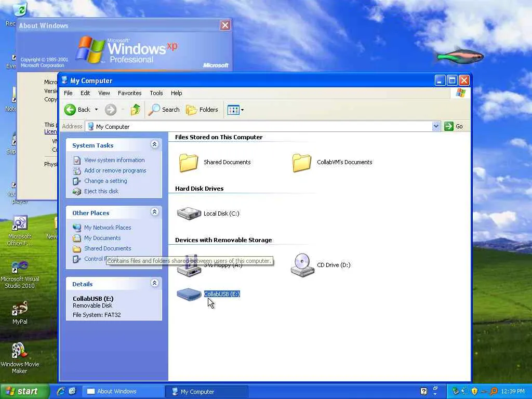The width and height of the screenshot is (532, 399).
Task: Click Add or remove programs link
Action: (115, 170)
